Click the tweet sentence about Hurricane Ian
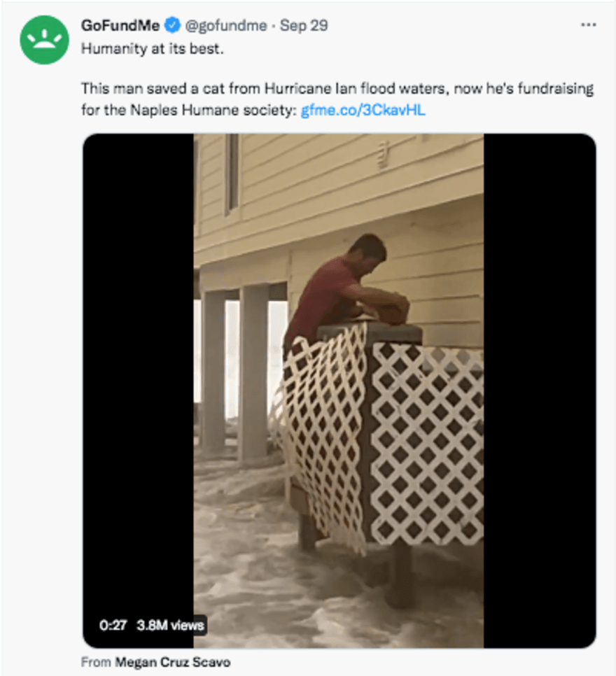This screenshot has width=616, height=676. click(x=337, y=99)
